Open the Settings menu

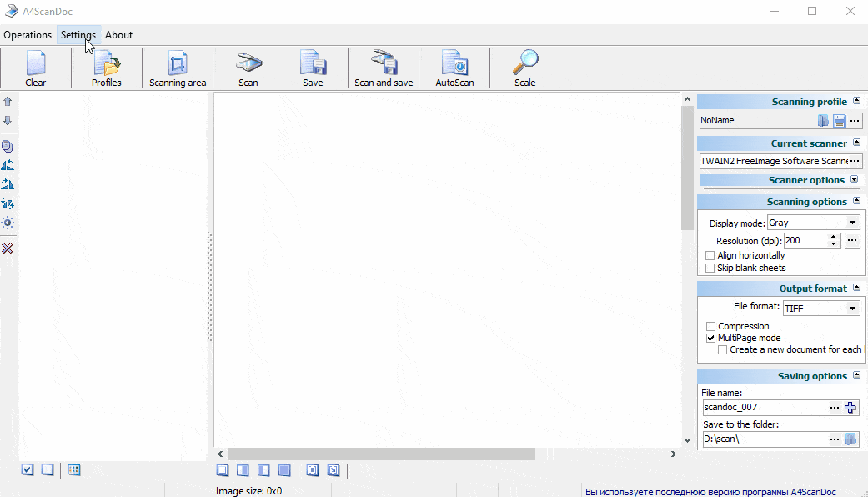click(78, 35)
